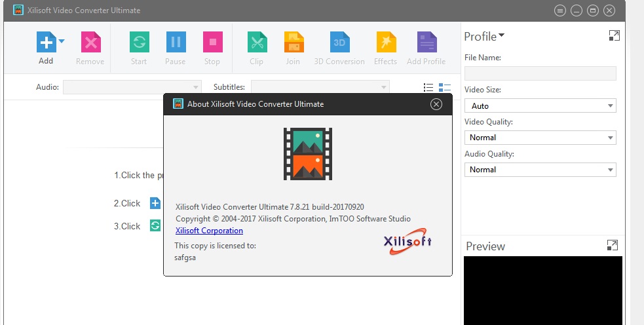The height and width of the screenshot is (325, 644).
Task: Click the Profile panel expand icon
Action: [x=614, y=36]
